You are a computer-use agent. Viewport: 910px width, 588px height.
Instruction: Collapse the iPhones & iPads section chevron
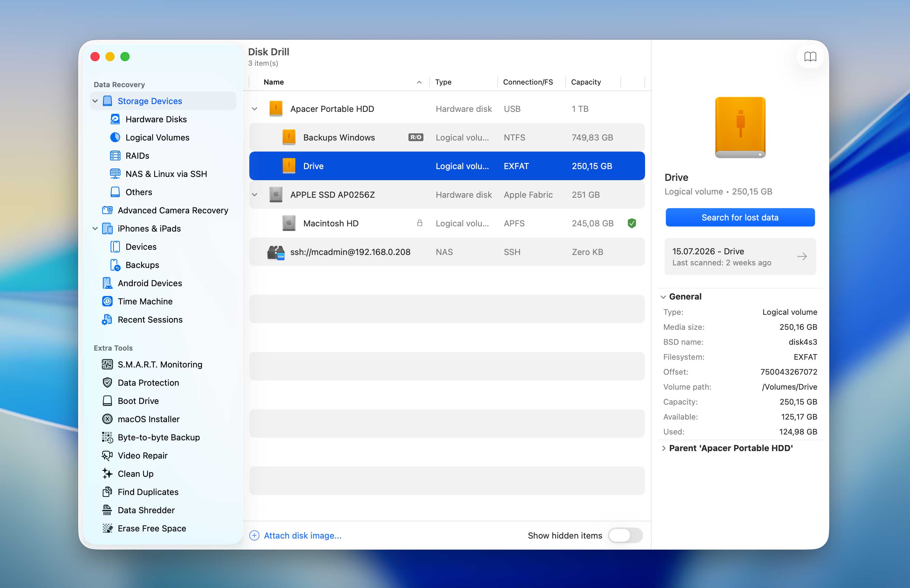coord(95,229)
